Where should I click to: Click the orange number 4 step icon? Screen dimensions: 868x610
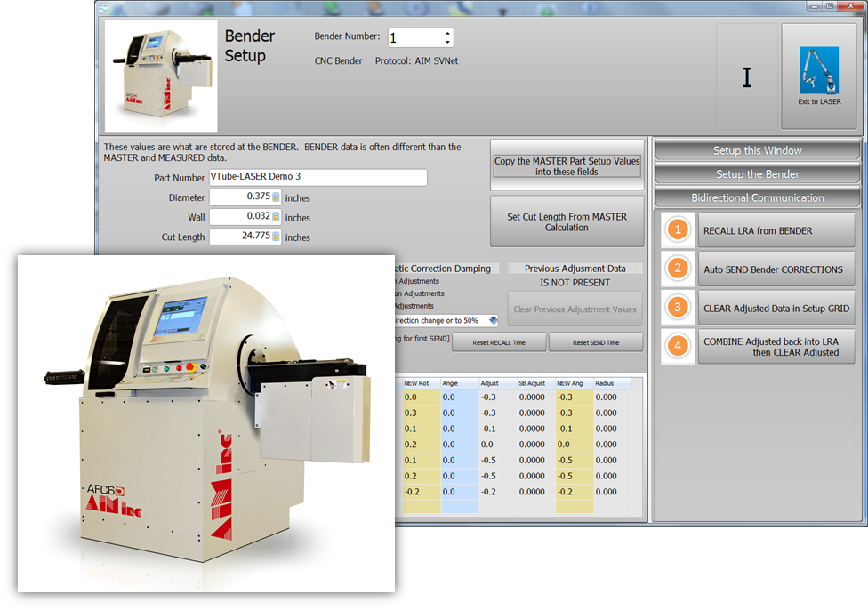(679, 347)
